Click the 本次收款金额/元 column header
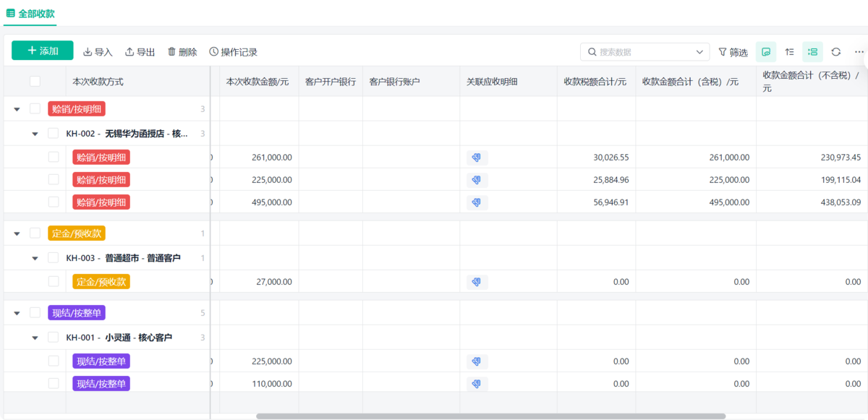 coord(258,82)
